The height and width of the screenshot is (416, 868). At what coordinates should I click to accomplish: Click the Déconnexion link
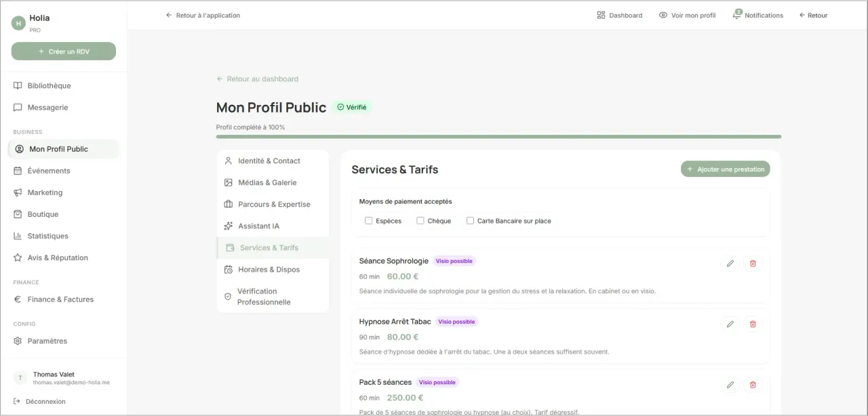40,401
